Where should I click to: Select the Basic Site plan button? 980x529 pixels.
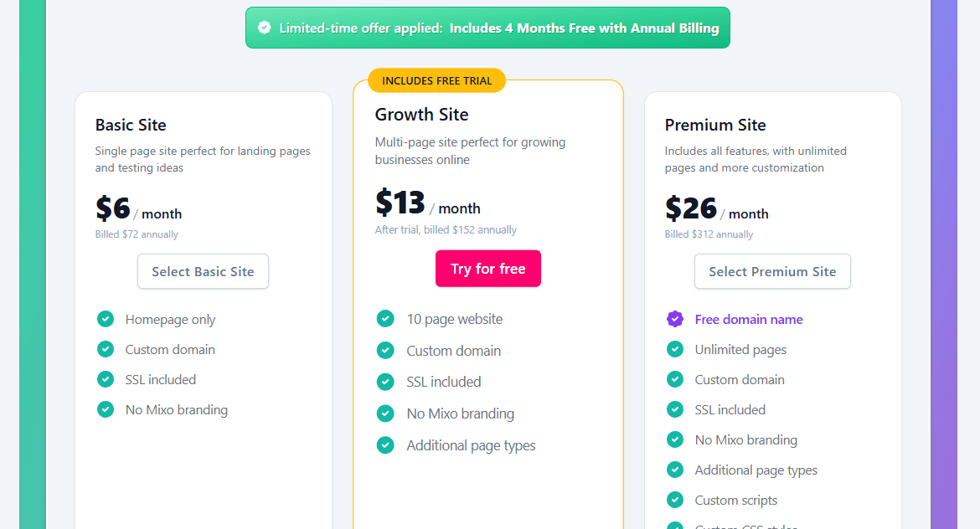click(203, 271)
